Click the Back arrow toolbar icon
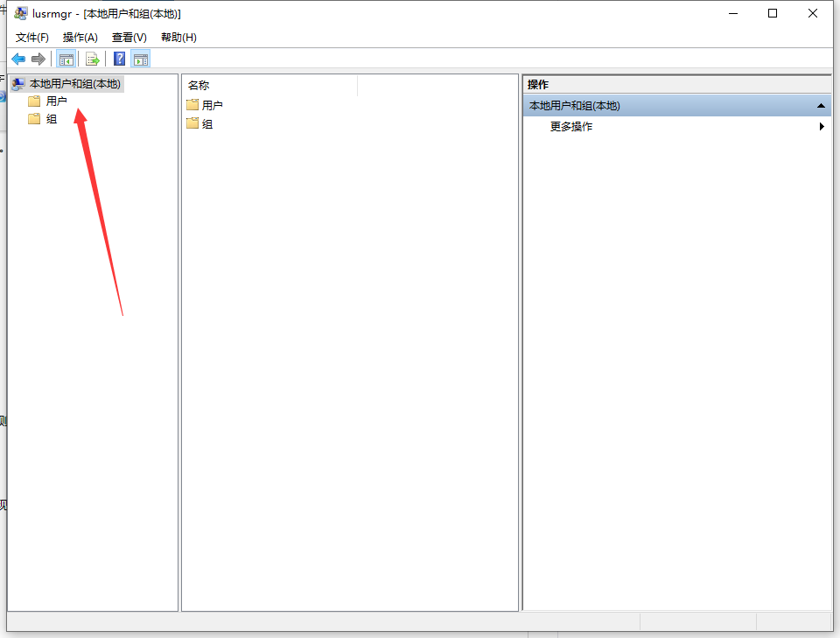The image size is (840, 638). (18, 59)
